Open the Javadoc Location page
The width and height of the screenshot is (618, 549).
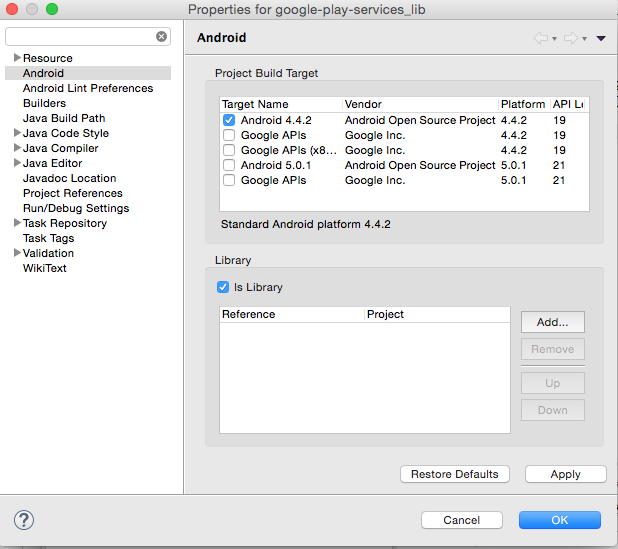[69, 178]
